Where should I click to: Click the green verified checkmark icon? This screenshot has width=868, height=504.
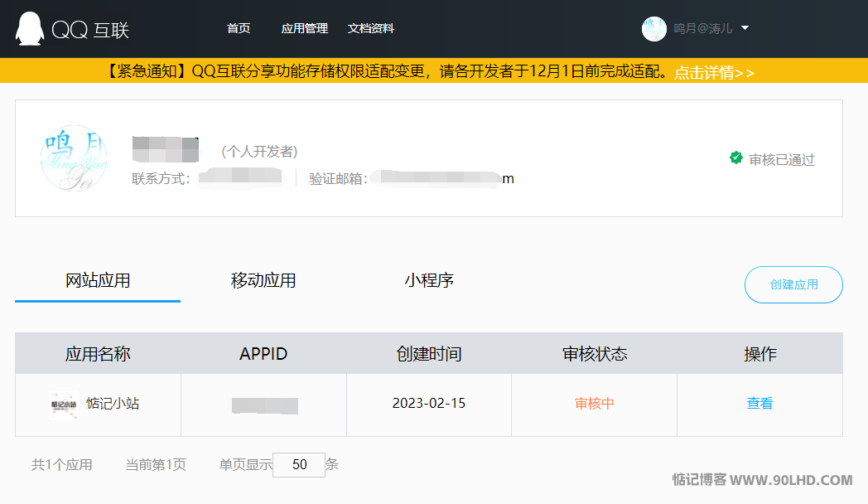735,157
